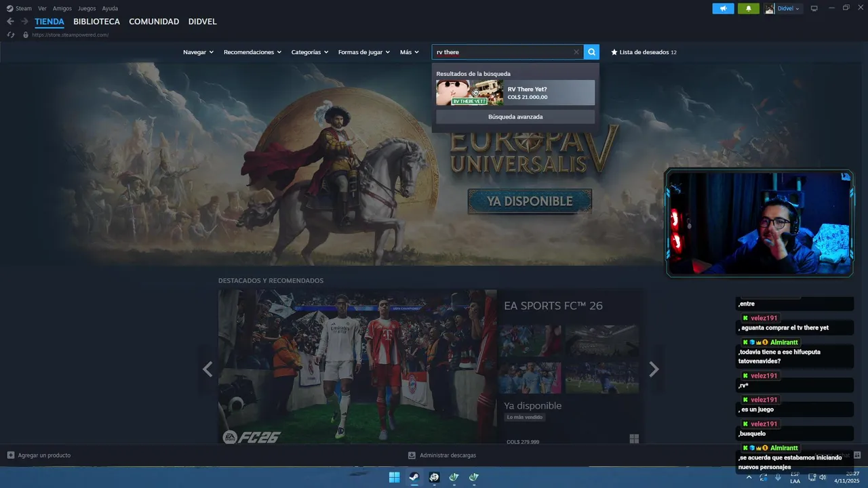The height and width of the screenshot is (488, 868).
Task: Expand the Formas de jugar dropdown
Action: tap(364, 52)
